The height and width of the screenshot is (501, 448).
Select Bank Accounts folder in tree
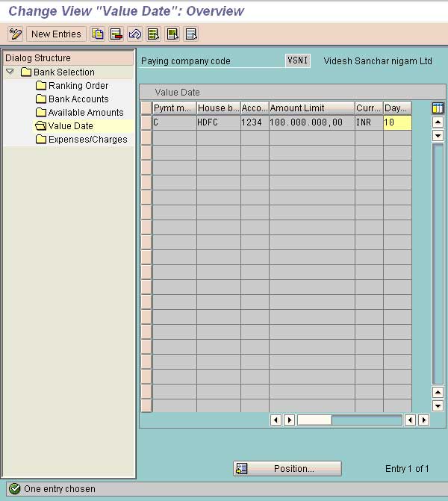pyautogui.click(x=78, y=99)
